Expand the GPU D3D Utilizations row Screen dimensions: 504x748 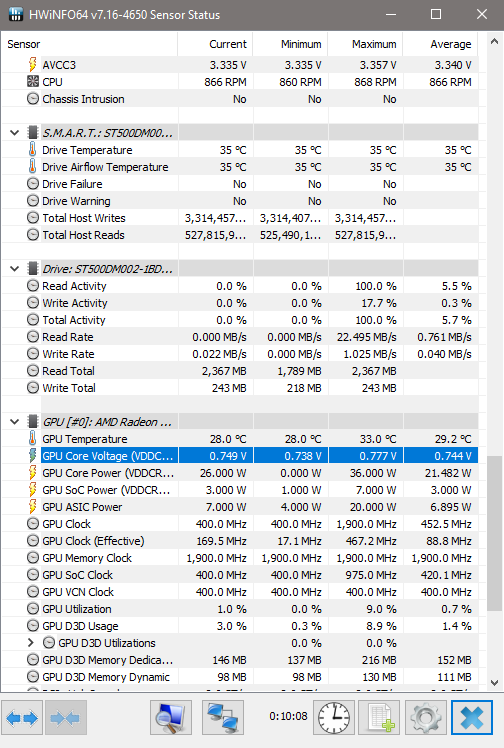pos(31,643)
